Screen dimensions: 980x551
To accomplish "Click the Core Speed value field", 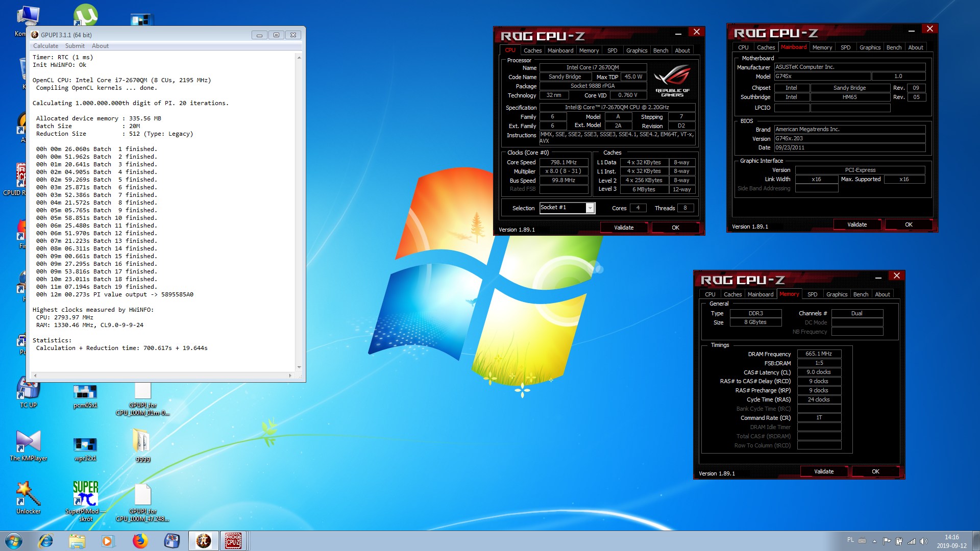I will coord(563,162).
